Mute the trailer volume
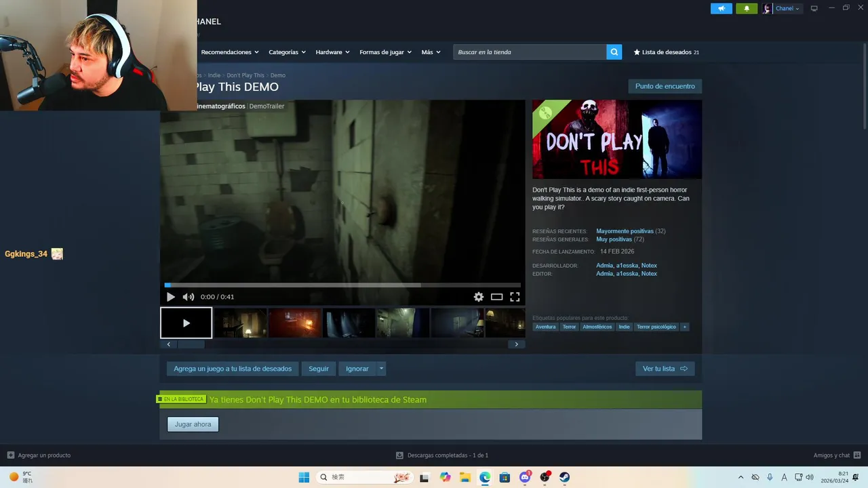Screen dimensions: 868x488 pyautogui.click(x=188, y=297)
